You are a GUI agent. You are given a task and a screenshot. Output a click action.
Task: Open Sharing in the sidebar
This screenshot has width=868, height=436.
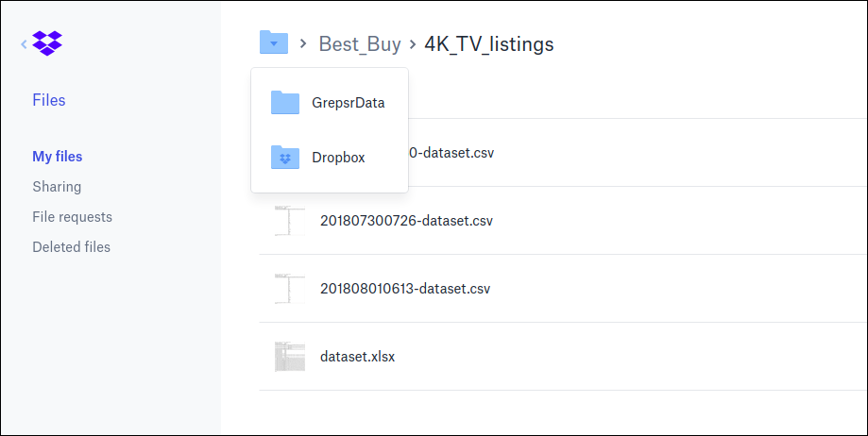tap(57, 187)
